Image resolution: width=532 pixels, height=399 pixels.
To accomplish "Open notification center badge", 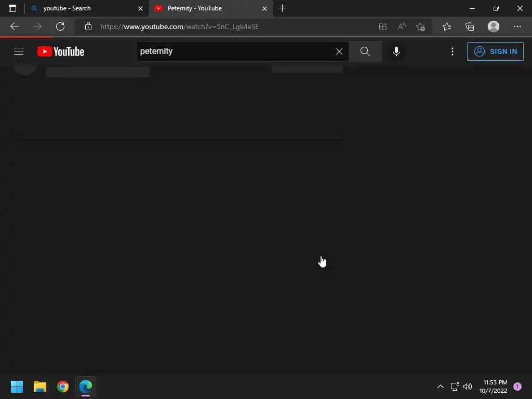I will pyautogui.click(x=517, y=387).
